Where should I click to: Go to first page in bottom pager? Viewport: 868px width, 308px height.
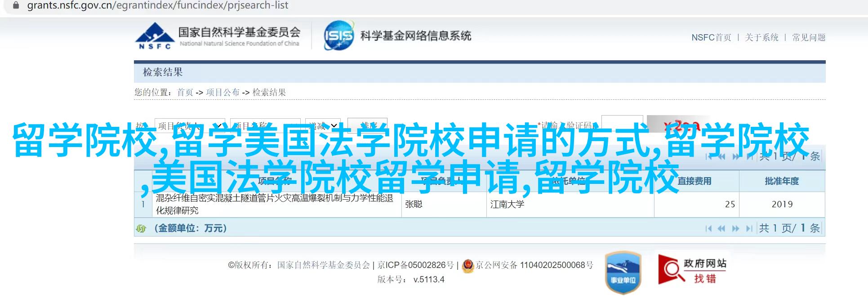tap(709, 228)
